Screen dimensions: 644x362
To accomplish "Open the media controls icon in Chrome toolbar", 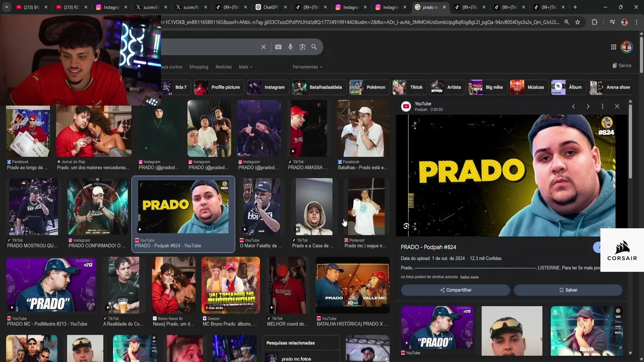I will (612, 22).
